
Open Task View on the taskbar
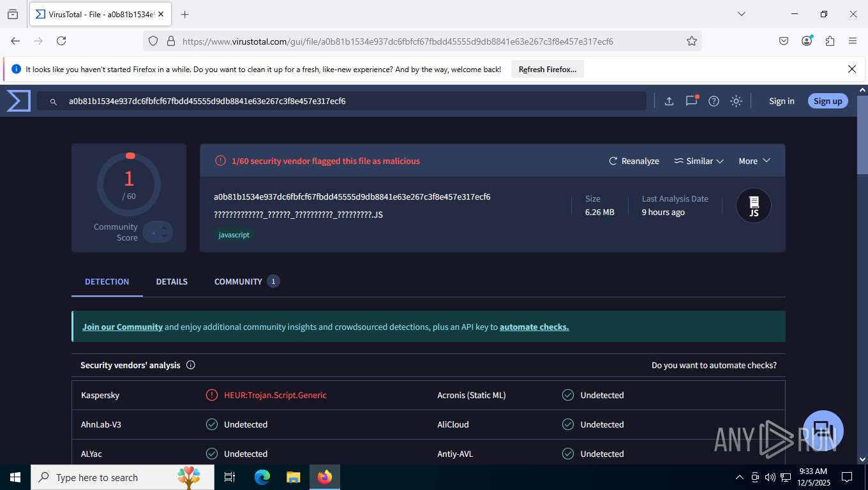tap(230, 477)
